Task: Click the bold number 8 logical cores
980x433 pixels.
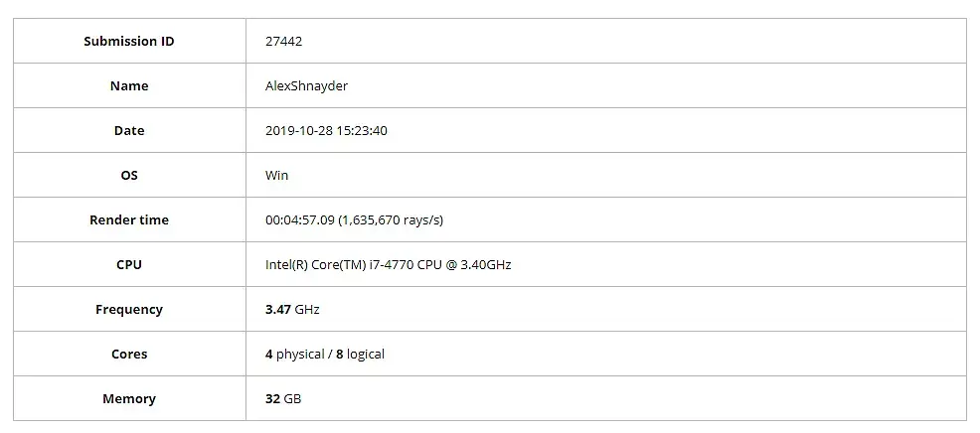Action: coord(340,354)
